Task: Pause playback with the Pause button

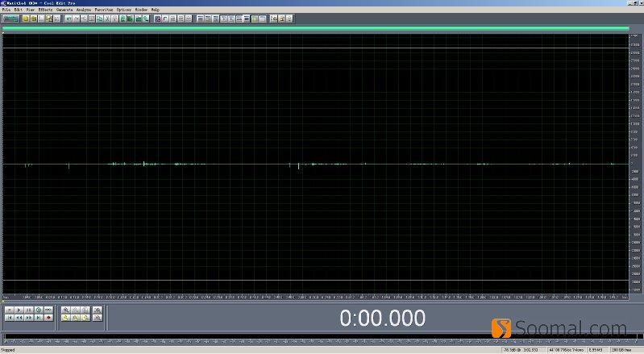Action: click(x=29, y=310)
